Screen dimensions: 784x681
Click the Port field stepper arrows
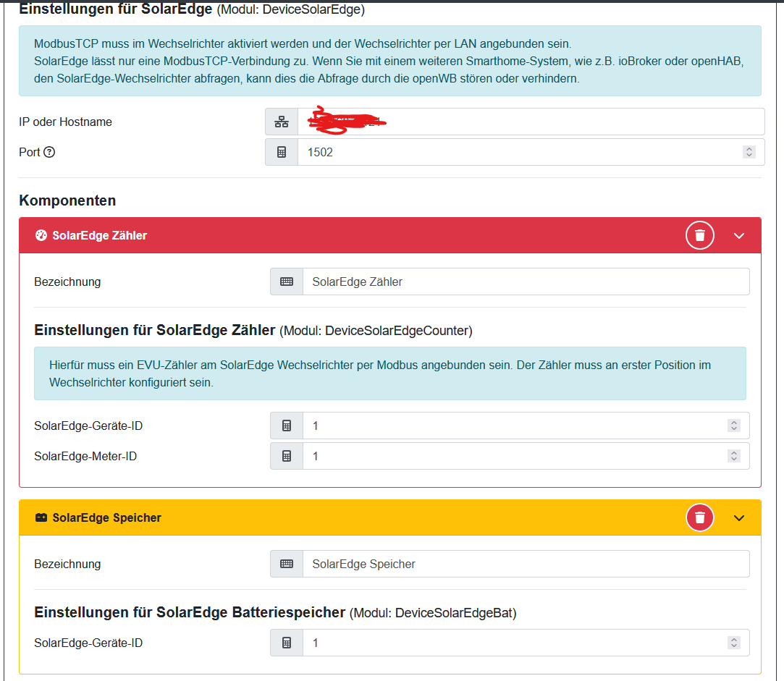click(x=749, y=152)
